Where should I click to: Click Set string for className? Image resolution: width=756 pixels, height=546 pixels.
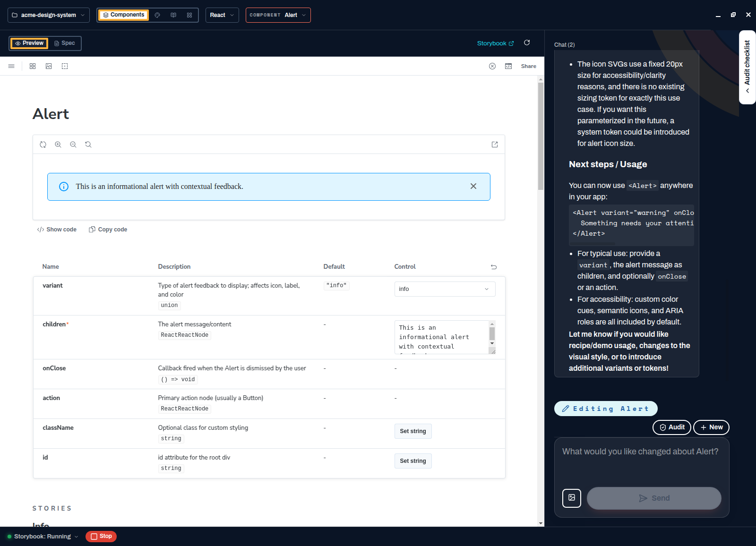(x=413, y=431)
